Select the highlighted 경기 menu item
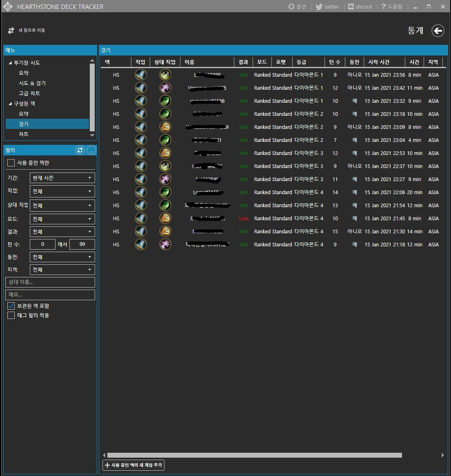 [47, 124]
